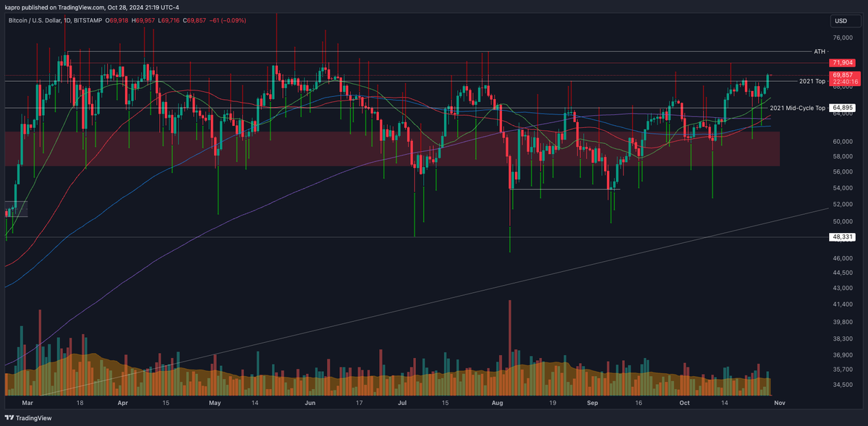This screenshot has height=426, width=868.
Task: Click the 44,500 price axis label
Action: tap(841, 273)
